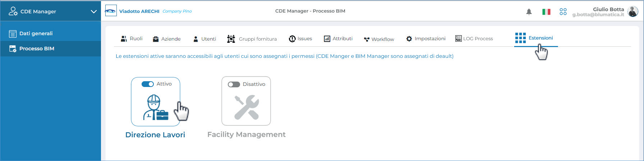Screen dimensions: 644x161
Task: Click the Viadotto ARECHI project logo
Action: click(111, 11)
